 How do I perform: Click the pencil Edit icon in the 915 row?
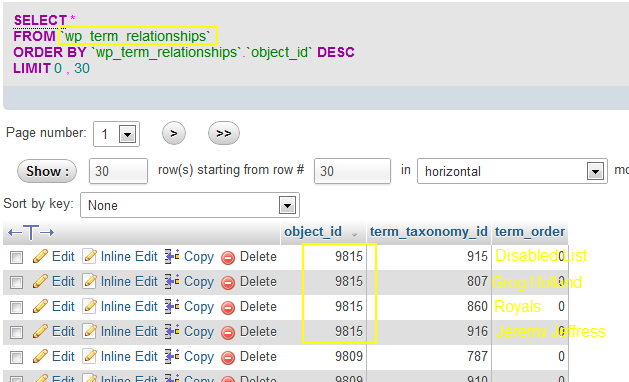40,256
